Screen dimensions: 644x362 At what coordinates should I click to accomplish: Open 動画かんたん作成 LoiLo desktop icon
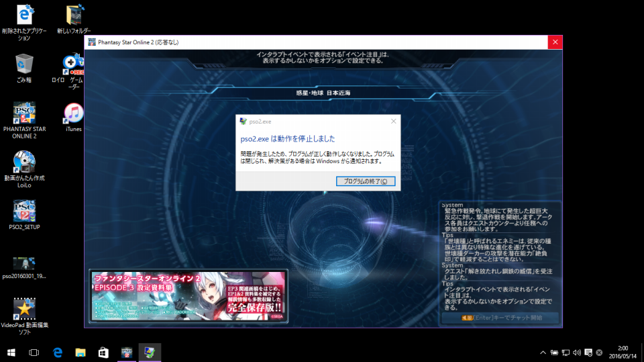coord(24,169)
